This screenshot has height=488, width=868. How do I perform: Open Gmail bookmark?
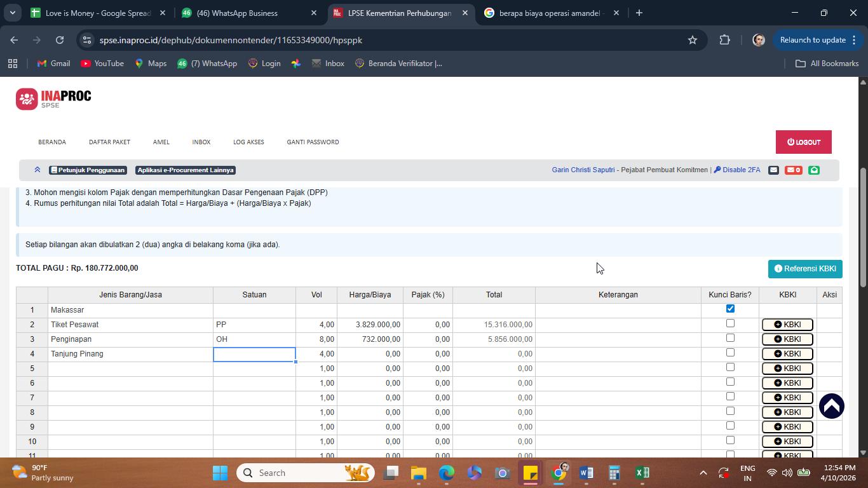pyautogui.click(x=53, y=64)
